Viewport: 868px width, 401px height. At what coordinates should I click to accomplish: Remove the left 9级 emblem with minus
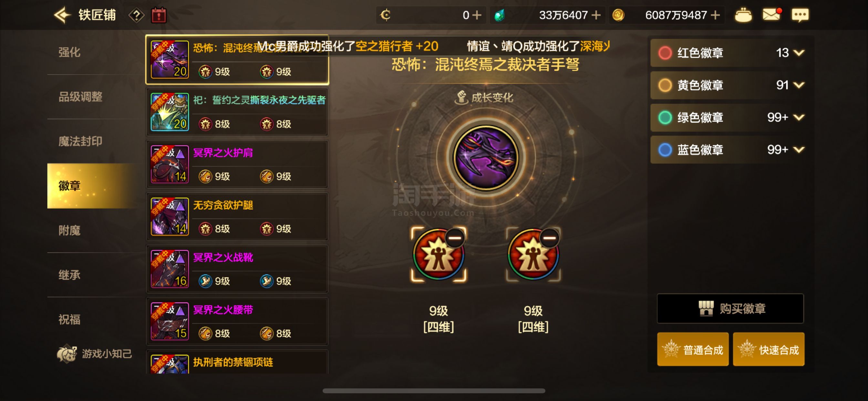455,238
